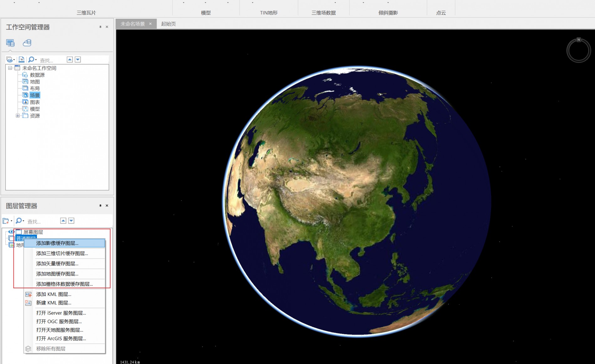Choose 新建 KML 图层... menu entry
The image size is (595, 364).
pos(65,303)
